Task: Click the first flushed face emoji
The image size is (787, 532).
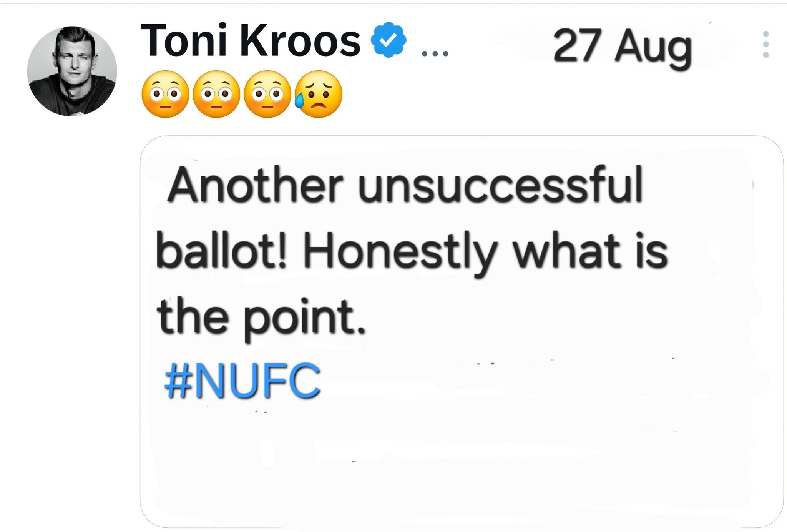Action: [165, 94]
